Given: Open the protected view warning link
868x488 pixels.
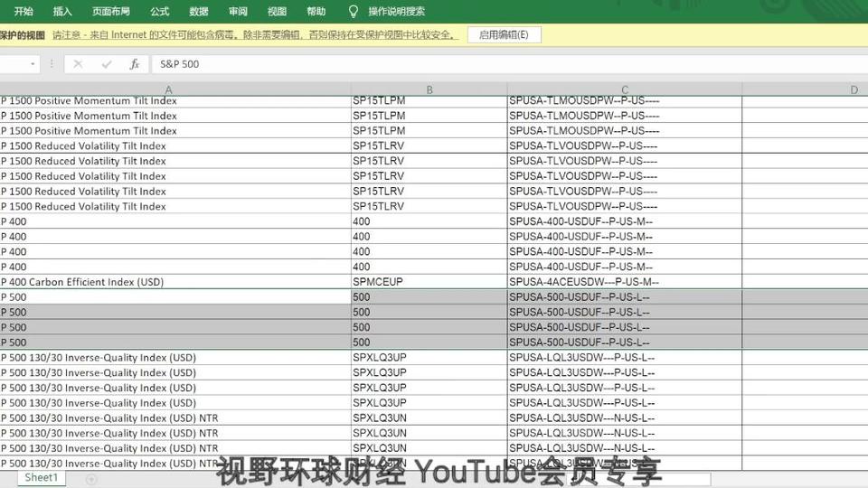Looking at the screenshot, I should [x=255, y=35].
